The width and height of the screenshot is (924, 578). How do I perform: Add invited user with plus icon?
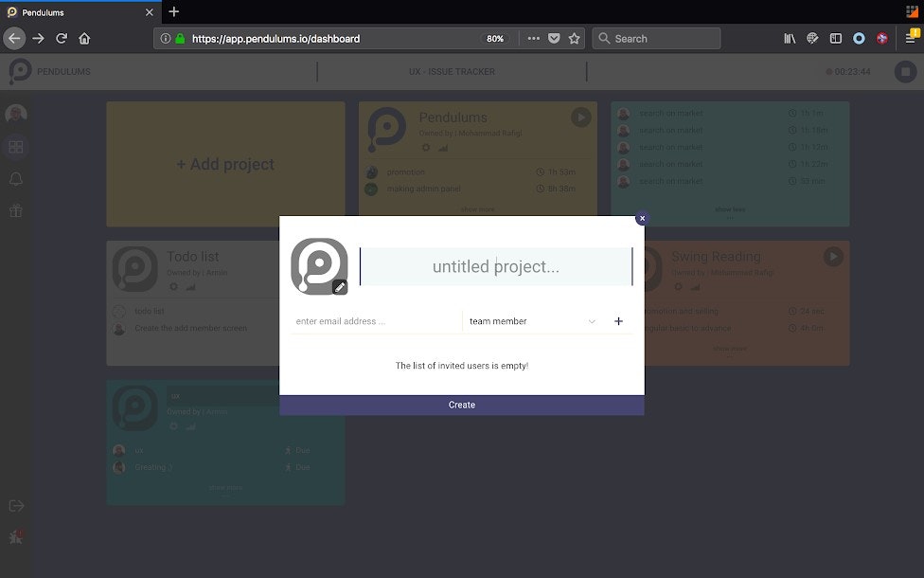pos(618,321)
